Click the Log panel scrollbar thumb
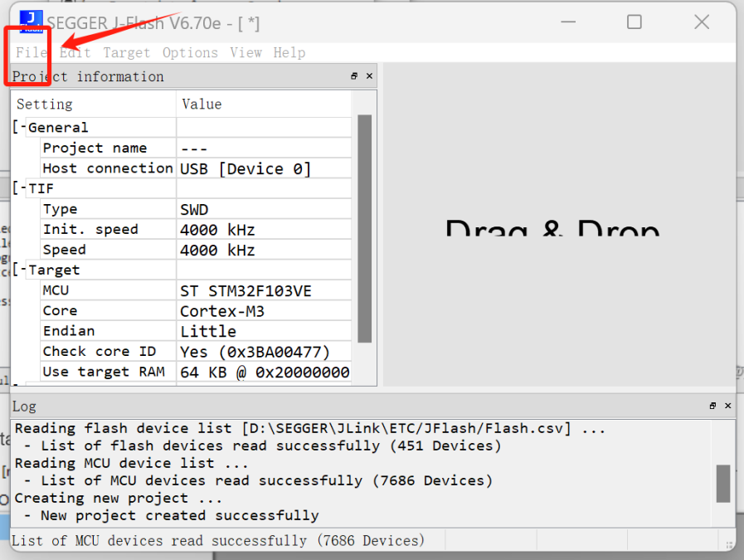Image resolution: width=744 pixels, height=560 pixels. (723, 483)
